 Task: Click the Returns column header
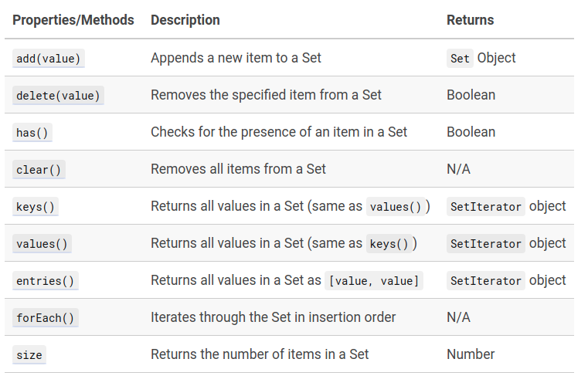(x=471, y=20)
